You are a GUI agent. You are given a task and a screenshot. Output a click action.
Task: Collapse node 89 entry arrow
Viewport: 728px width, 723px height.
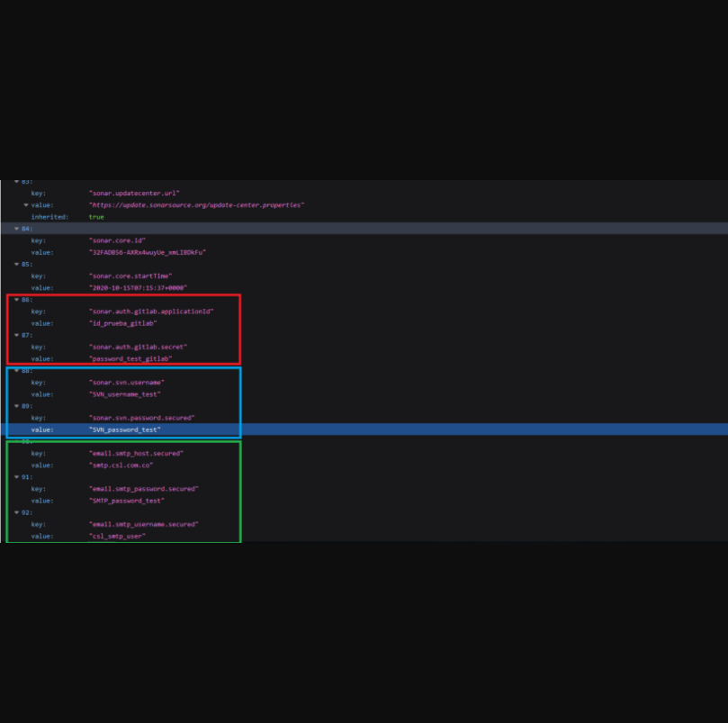coord(16,406)
